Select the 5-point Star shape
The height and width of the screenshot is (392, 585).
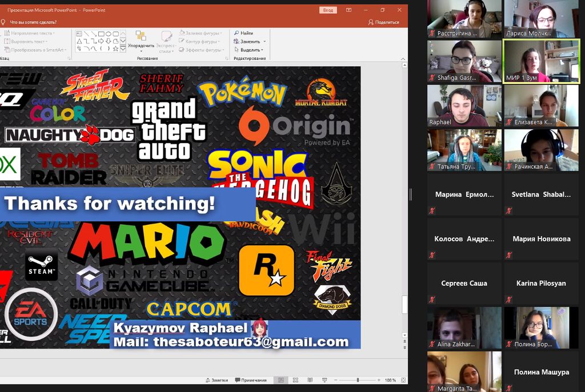pos(115,49)
